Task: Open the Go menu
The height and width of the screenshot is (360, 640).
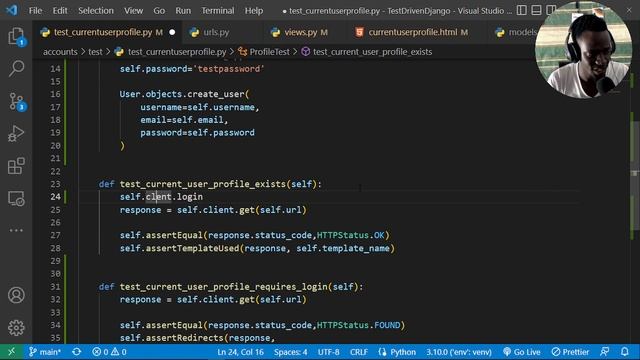Action: [x=159, y=11]
